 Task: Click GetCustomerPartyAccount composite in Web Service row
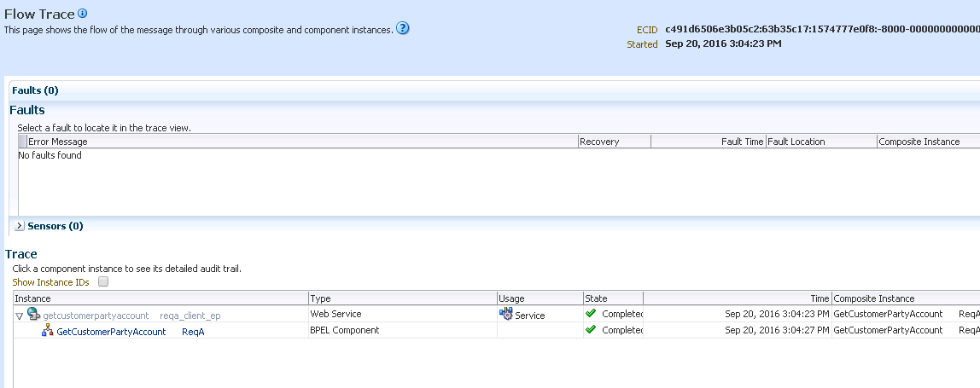tap(888, 314)
